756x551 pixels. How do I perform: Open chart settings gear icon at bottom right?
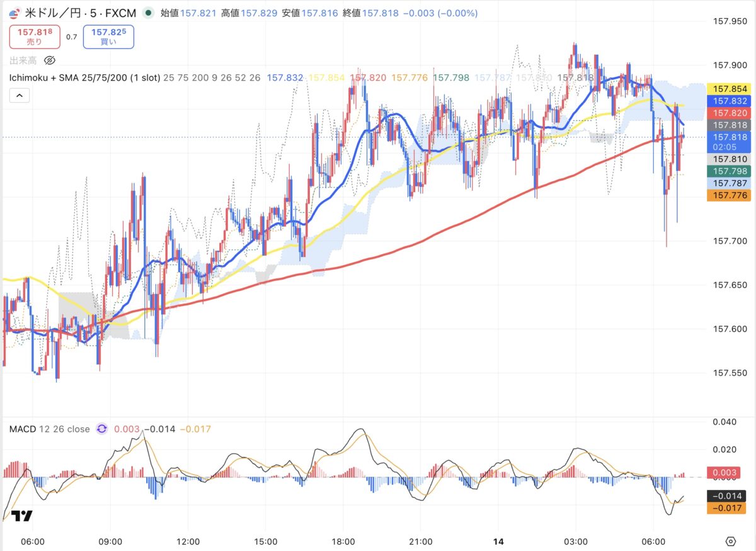730,542
